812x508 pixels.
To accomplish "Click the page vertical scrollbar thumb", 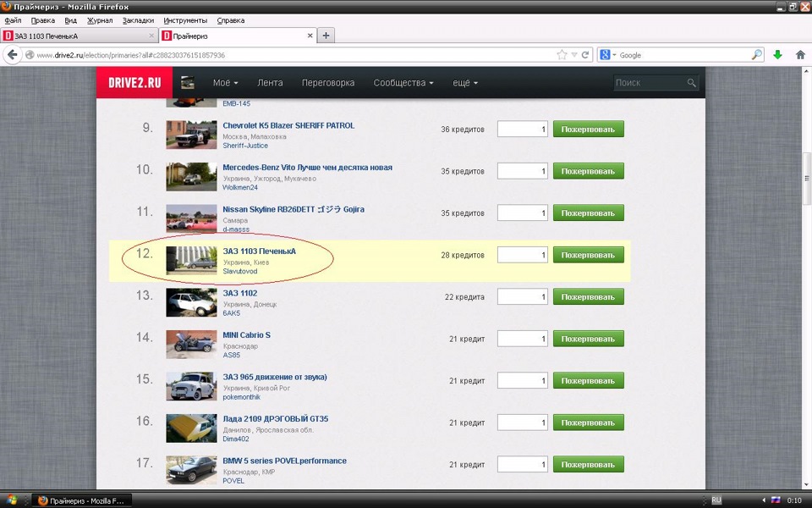I will pos(806,179).
